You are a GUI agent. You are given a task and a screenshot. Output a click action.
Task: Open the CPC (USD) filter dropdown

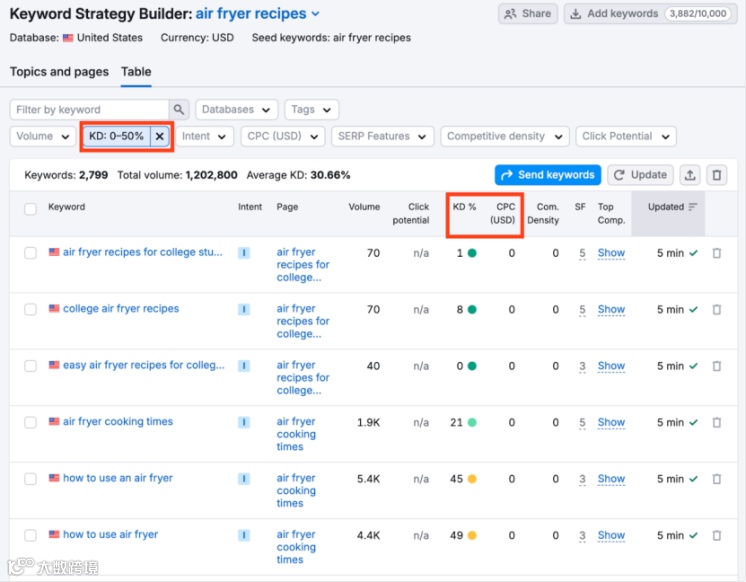pyautogui.click(x=283, y=137)
